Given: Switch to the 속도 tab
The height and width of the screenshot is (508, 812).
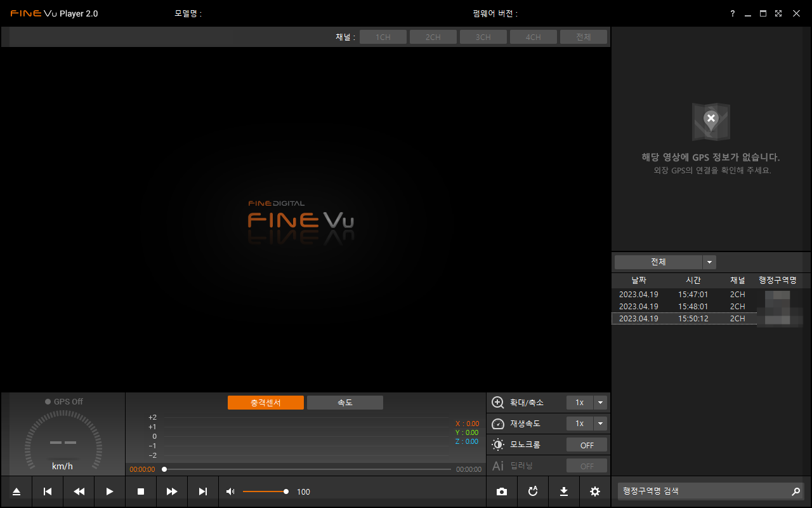Looking at the screenshot, I should coord(345,403).
